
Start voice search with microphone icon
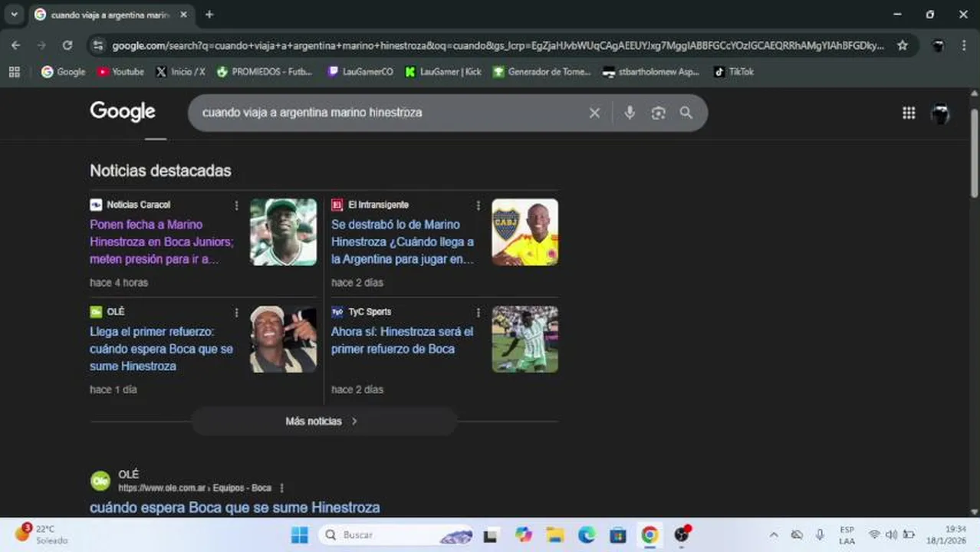[630, 113]
